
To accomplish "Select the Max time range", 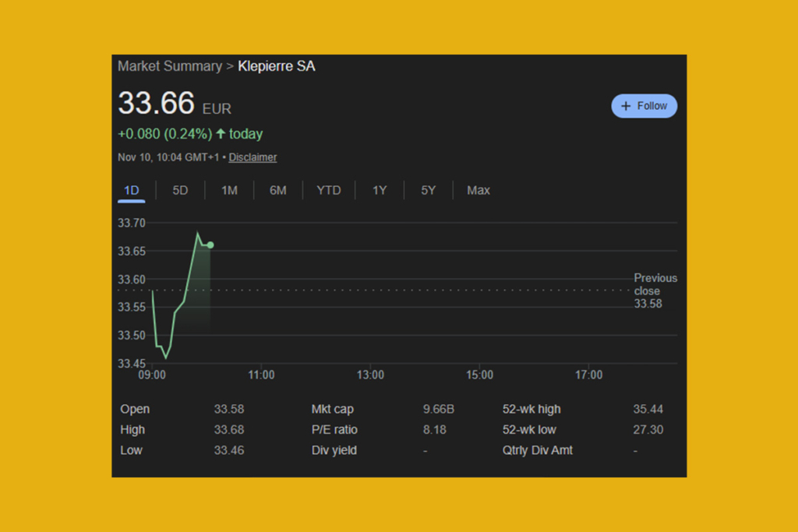I will coord(478,190).
